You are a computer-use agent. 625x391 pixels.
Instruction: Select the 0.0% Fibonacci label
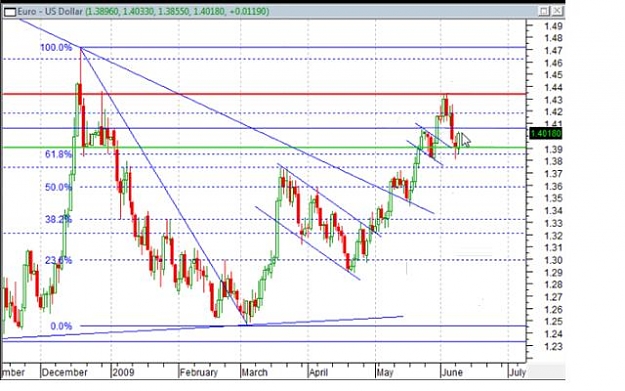pos(61,326)
